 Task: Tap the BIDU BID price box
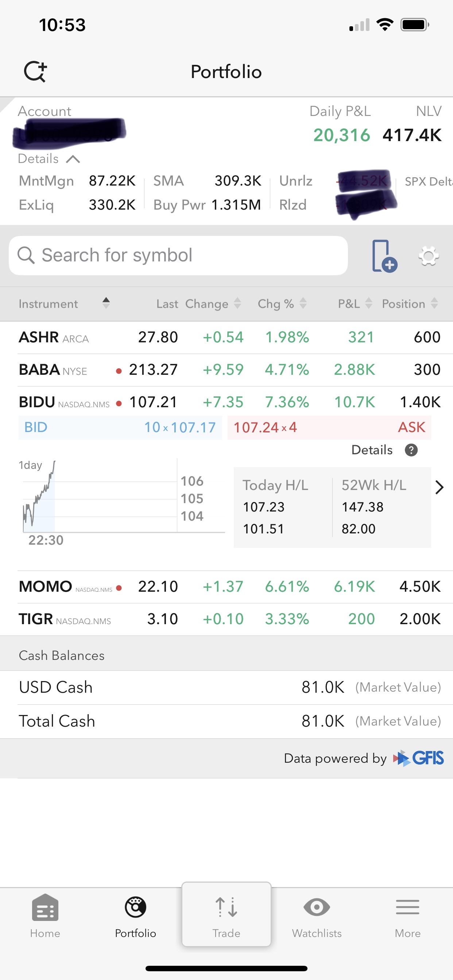pyautogui.click(x=120, y=428)
